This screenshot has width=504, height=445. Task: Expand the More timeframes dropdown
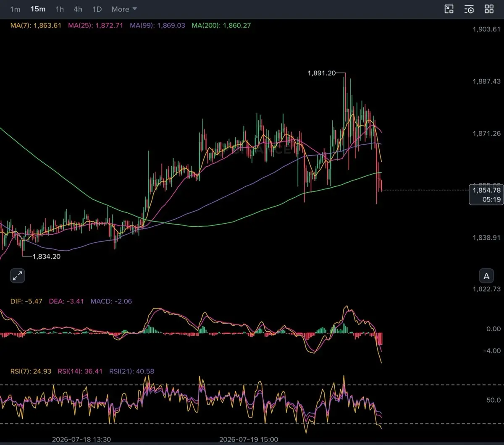[124, 9]
